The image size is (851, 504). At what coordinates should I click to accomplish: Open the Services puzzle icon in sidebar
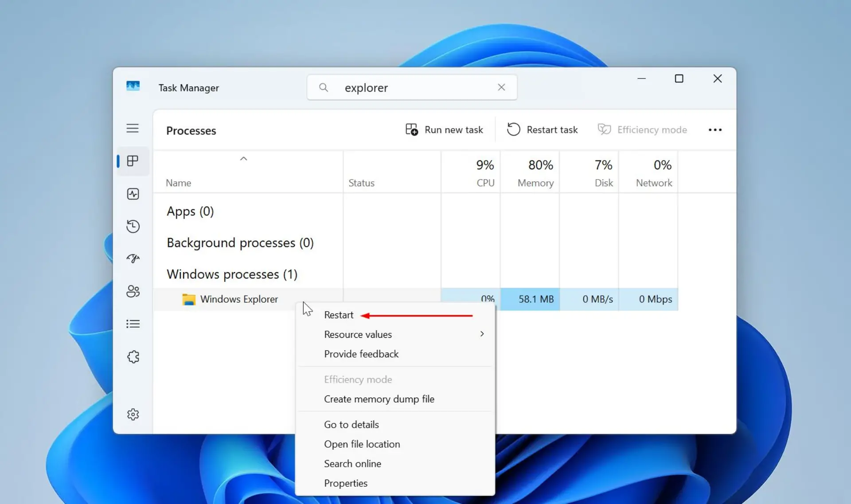coord(133,357)
